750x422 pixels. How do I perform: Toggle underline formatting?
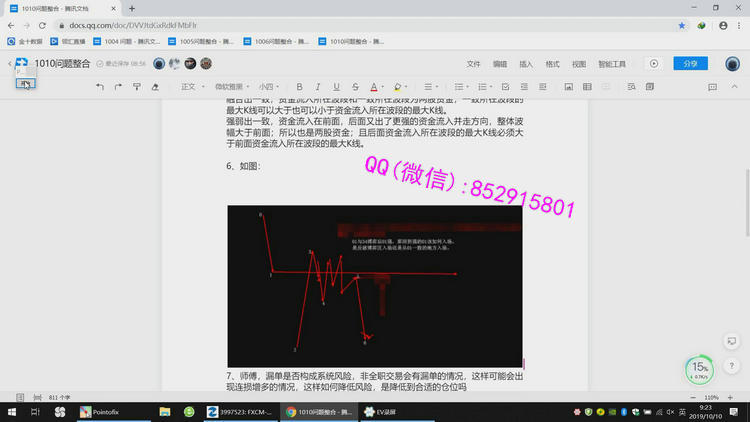coord(336,87)
